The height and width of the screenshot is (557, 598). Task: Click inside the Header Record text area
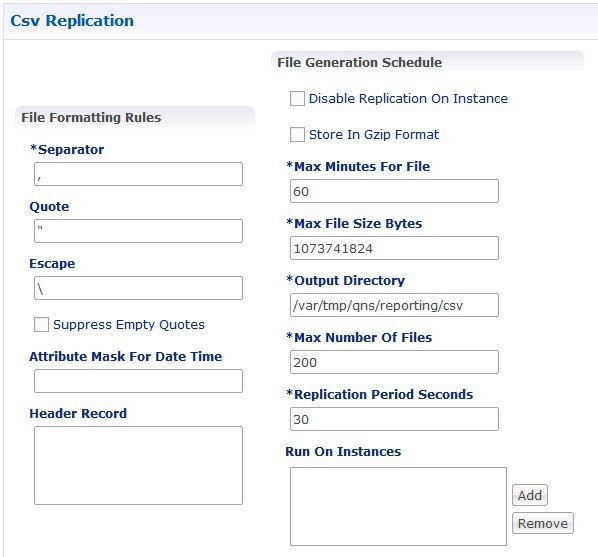138,465
